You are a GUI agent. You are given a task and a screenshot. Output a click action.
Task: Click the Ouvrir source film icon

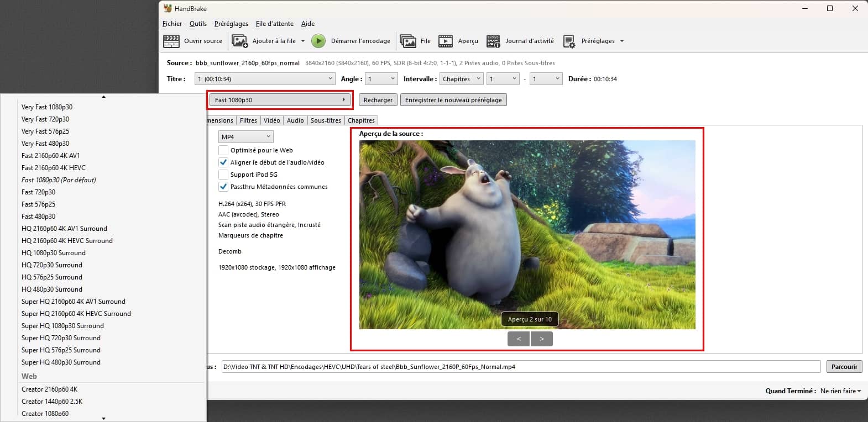tap(171, 41)
